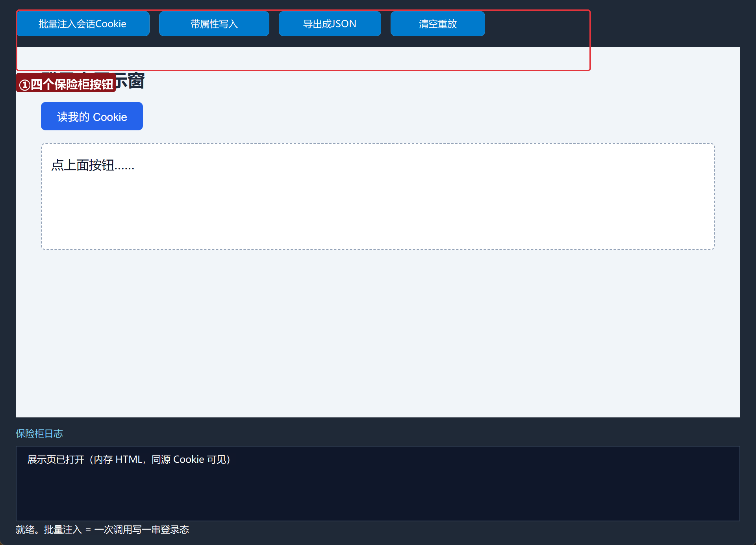Click the 保险柜日志 heading
This screenshot has height=545, width=756.
point(39,434)
